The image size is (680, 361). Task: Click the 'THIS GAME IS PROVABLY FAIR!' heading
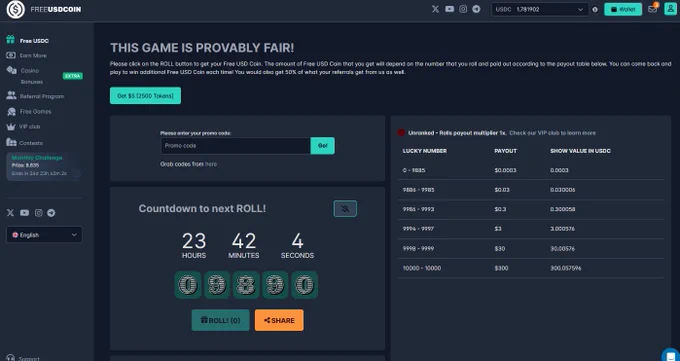(202, 48)
